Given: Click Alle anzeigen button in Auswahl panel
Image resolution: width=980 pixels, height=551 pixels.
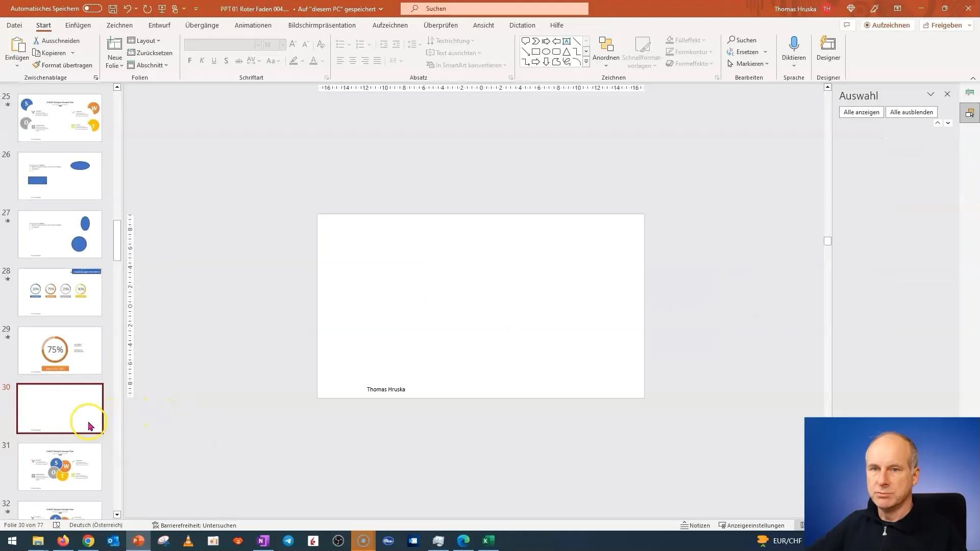Looking at the screenshot, I should (862, 112).
